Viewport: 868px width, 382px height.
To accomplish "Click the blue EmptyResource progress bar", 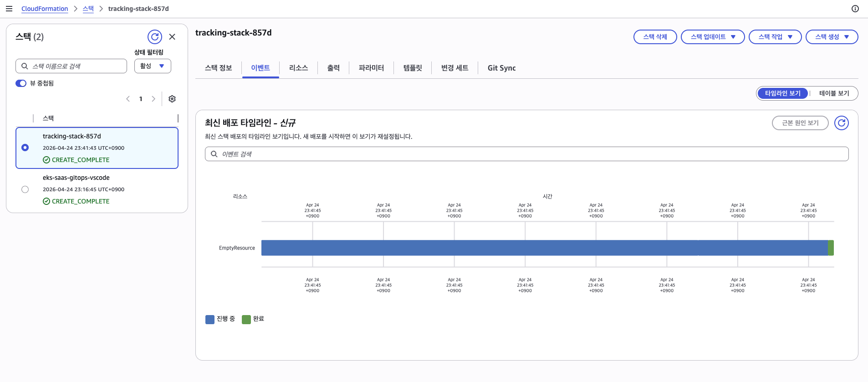I will tap(544, 248).
